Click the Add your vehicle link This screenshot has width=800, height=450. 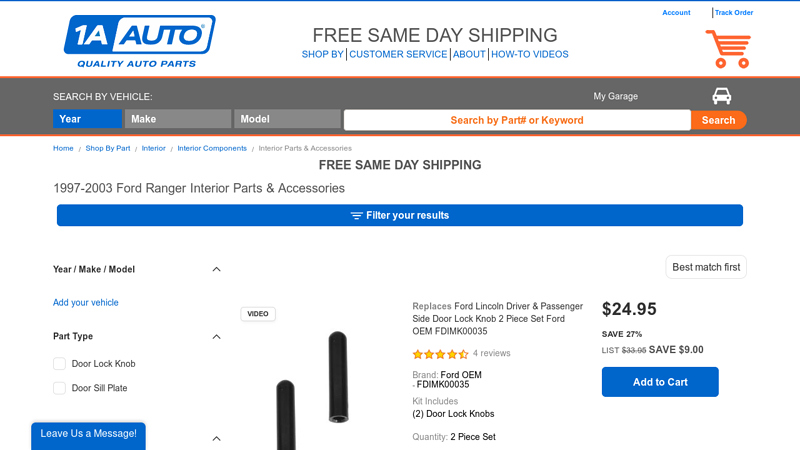[x=86, y=302]
